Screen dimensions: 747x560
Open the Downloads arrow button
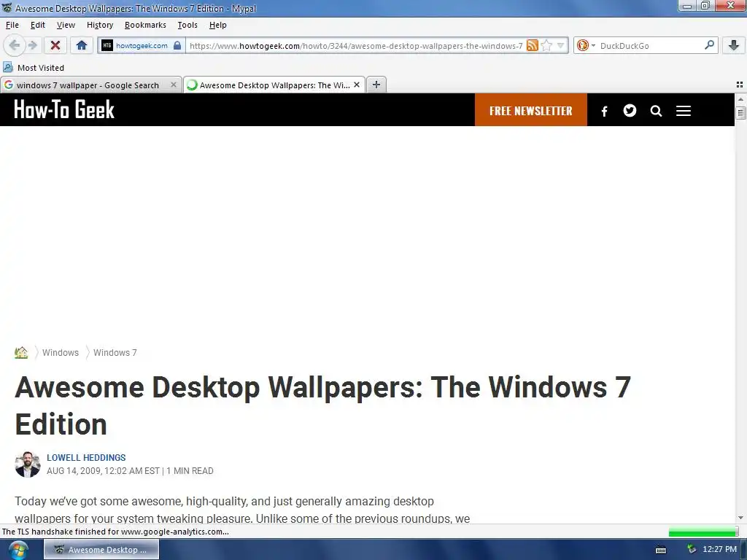click(x=734, y=45)
